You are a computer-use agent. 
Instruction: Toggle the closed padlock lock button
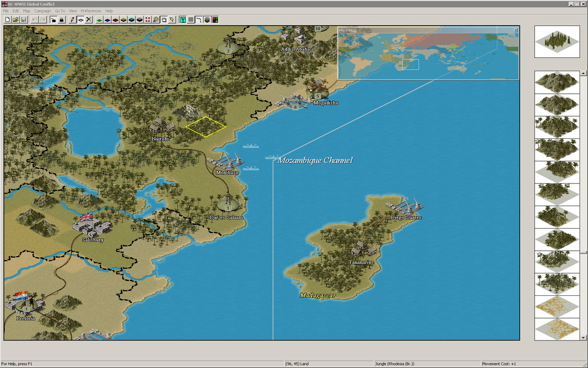click(61, 20)
